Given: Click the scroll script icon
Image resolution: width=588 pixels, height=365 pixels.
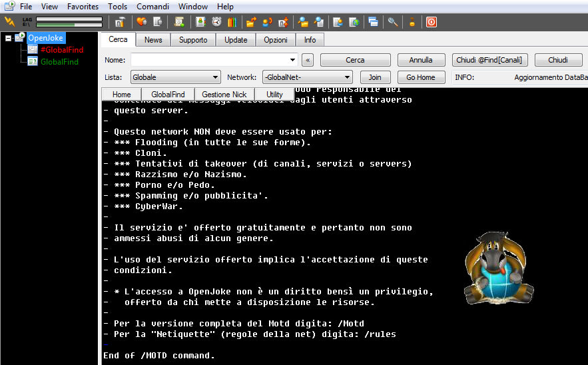Looking at the screenshot, I should (x=179, y=22).
